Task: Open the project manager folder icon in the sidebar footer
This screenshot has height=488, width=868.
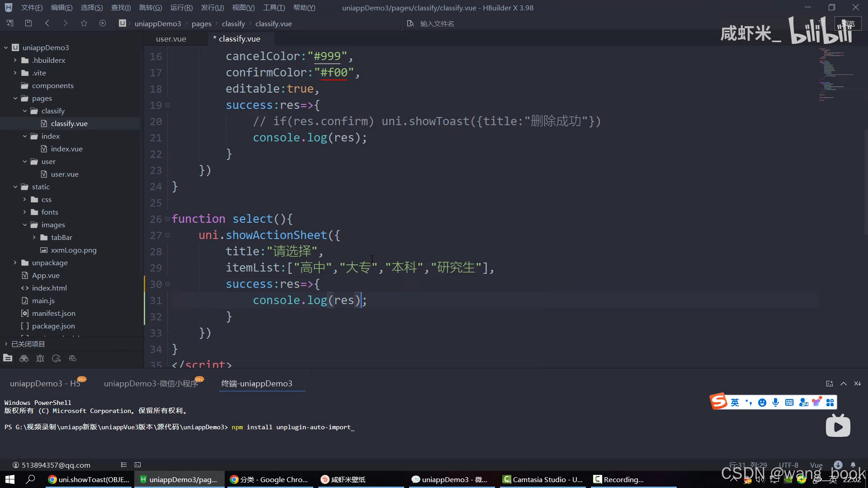Action: point(8,358)
